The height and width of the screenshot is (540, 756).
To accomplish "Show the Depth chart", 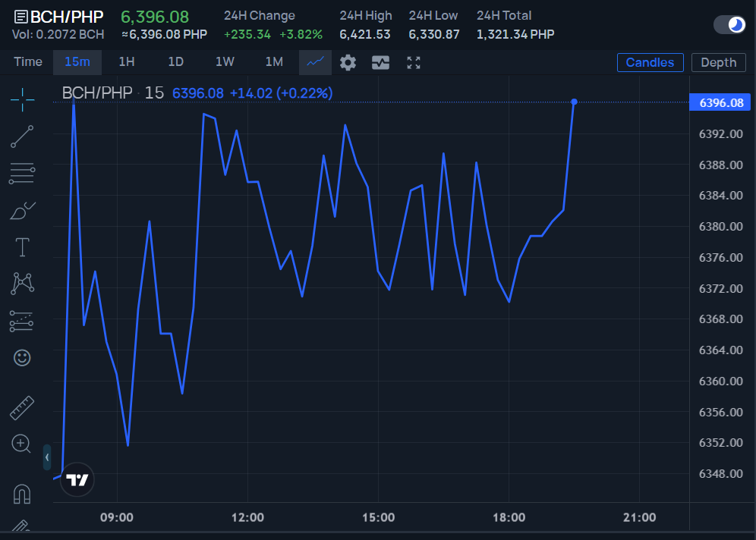I will 718,63.
